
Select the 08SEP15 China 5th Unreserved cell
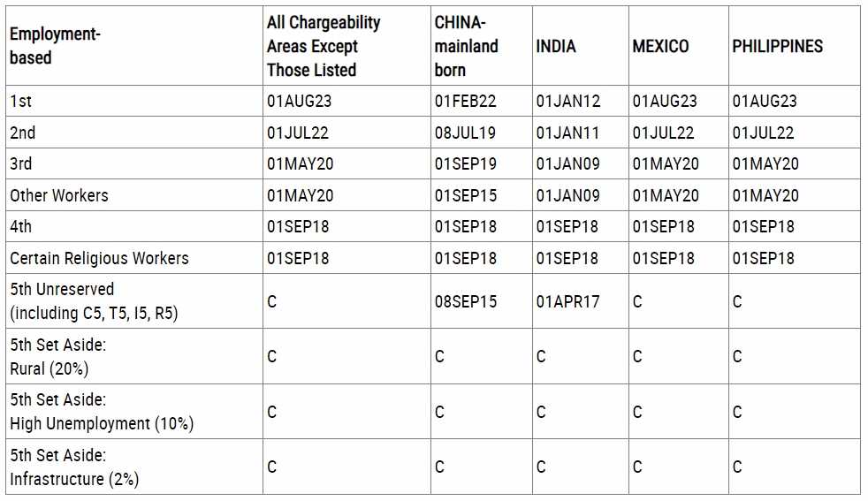tap(466, 301)
